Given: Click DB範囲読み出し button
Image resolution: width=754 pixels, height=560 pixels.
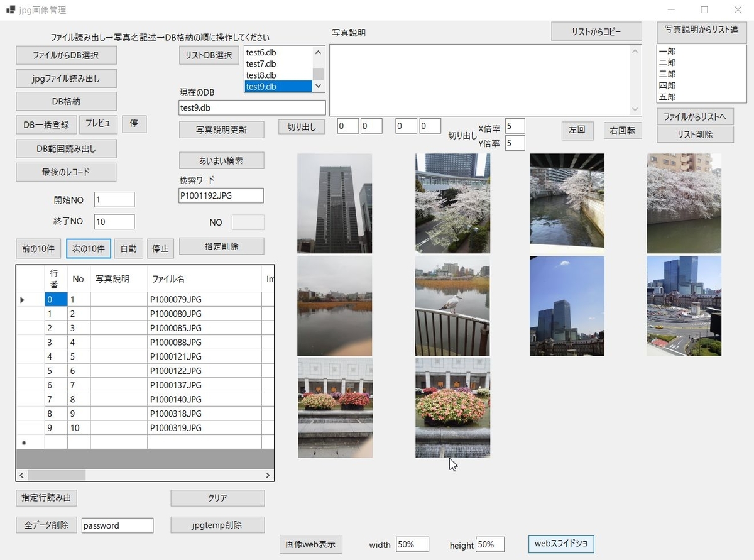Looking at the screenshot, I should (66, 148).
